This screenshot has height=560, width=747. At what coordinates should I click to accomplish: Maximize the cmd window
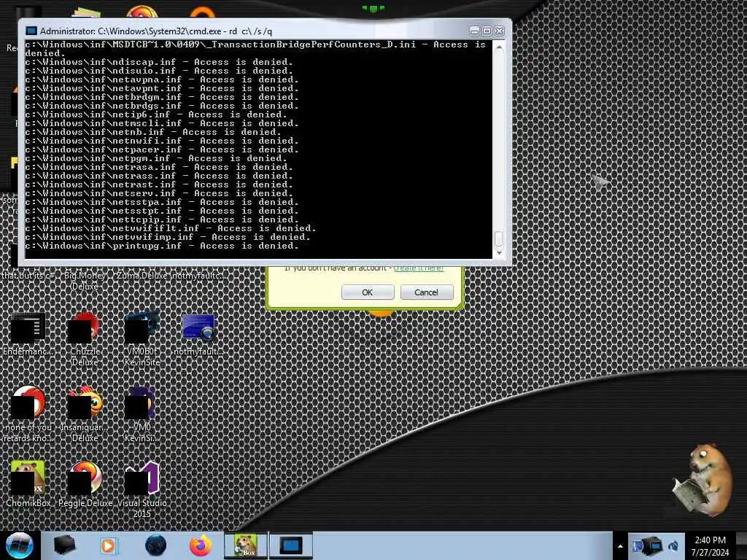click(487, 31)
